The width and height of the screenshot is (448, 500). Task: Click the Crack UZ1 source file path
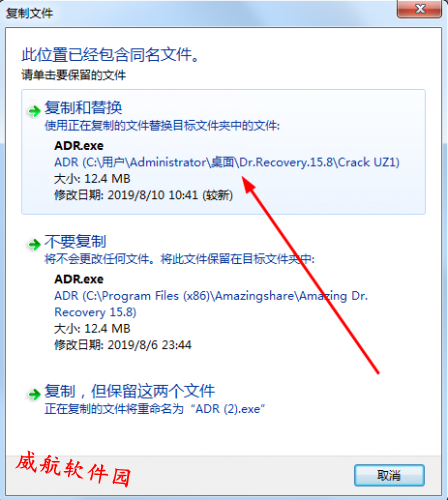click(227, 162)
